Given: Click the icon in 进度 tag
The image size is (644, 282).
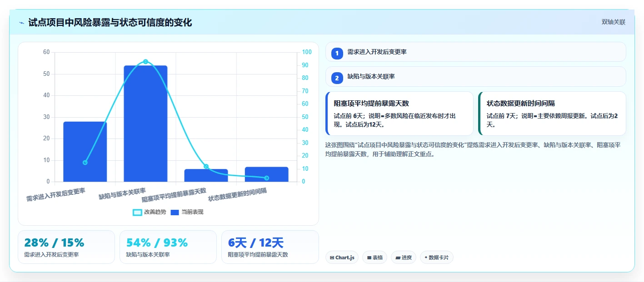Looking at the screenshot, I should click(x=398, y=257).
